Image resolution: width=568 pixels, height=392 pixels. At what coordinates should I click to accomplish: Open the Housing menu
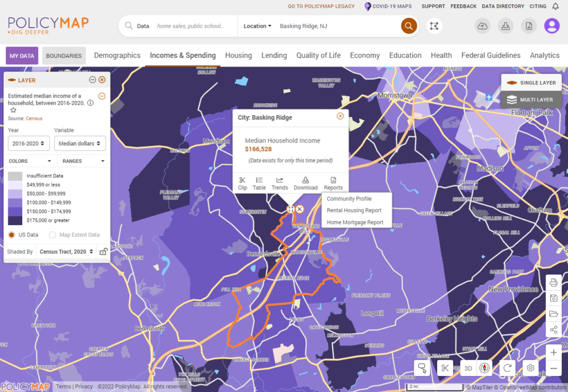(239, 55)
